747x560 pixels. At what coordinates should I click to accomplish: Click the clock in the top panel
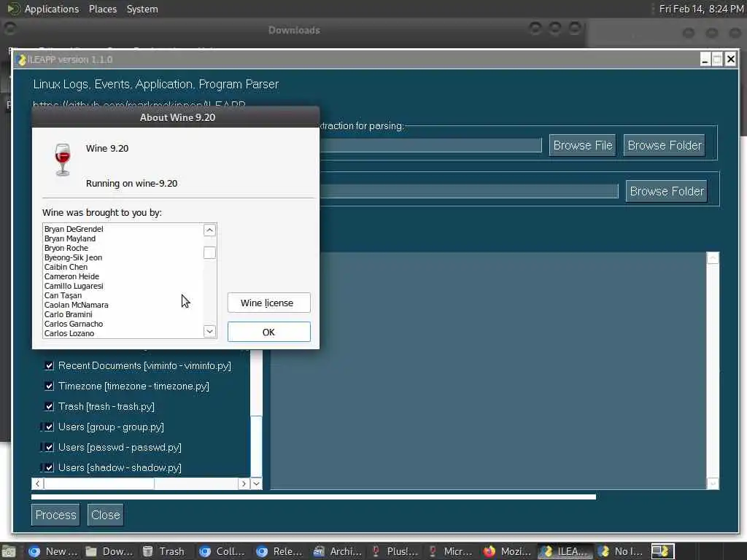[701, 9]
